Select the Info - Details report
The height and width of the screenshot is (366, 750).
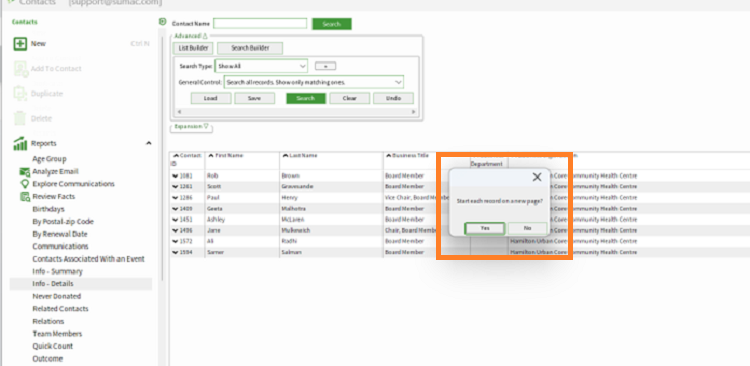point(81,284)
